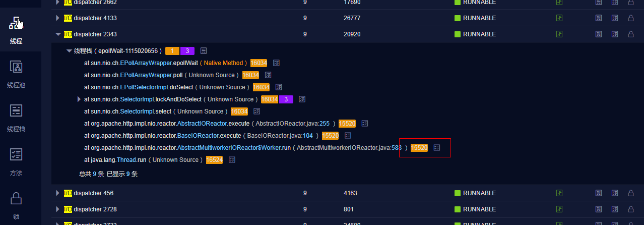Open the Thread class link in java.lang.Thread.run
Viewport: 644px width, 225px height.
(126, 160)
